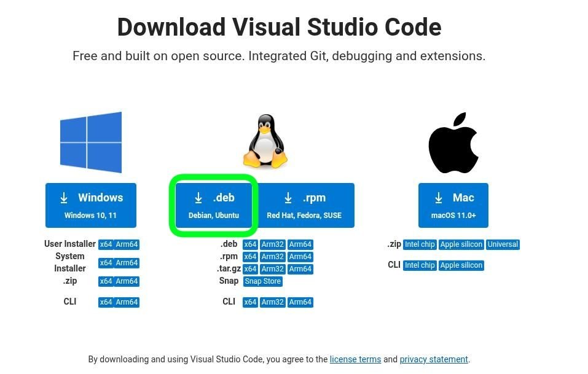The image size is (588, 374).
Task: Open the license terms link
Action: pos(355,359)
